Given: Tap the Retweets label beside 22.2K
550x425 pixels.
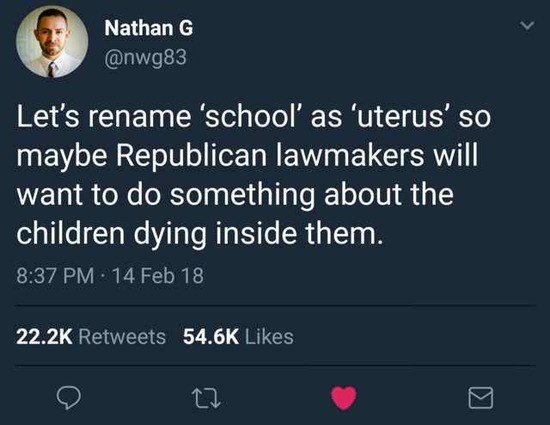Looking at the screenshot, I should (122, 337).
